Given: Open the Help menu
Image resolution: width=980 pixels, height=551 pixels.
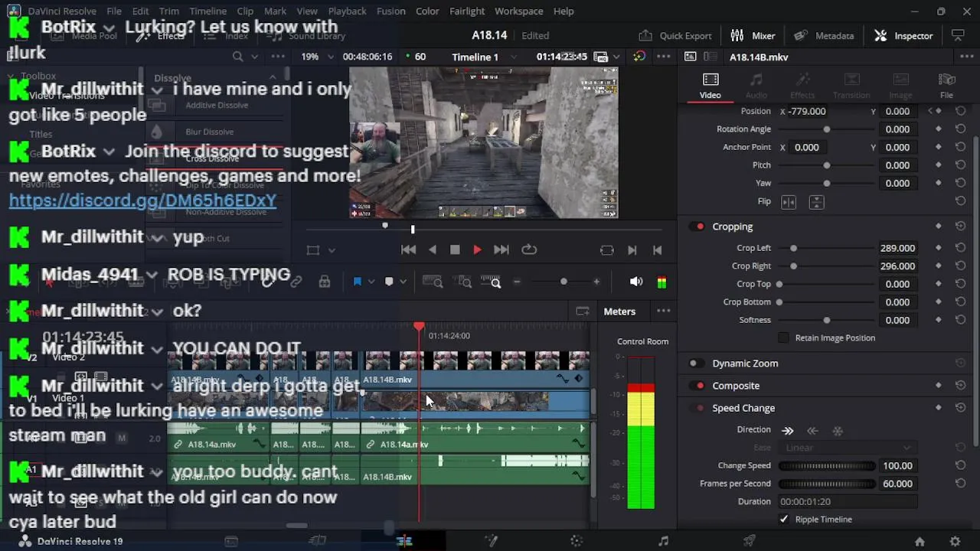Looking at the screenshot, I should 563,11.
